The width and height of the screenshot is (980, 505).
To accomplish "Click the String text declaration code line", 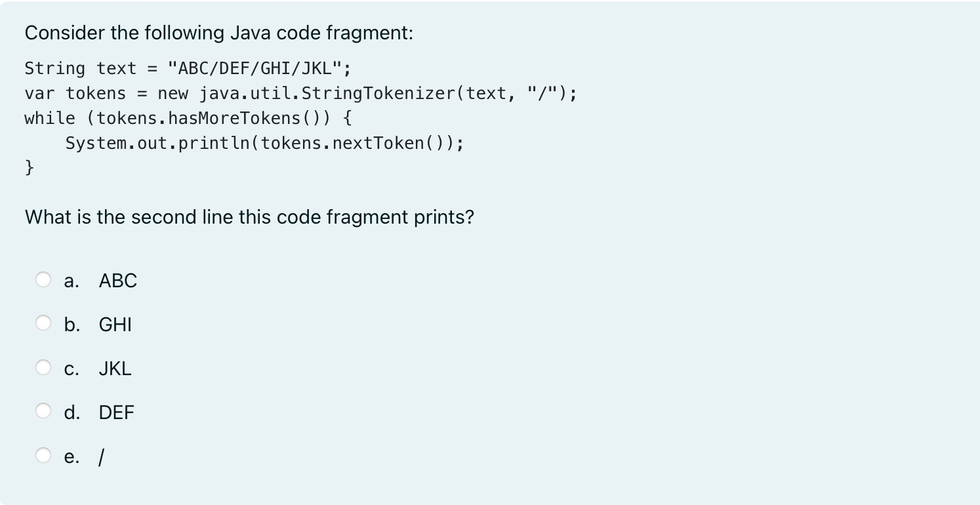I will tap(188, 68).
